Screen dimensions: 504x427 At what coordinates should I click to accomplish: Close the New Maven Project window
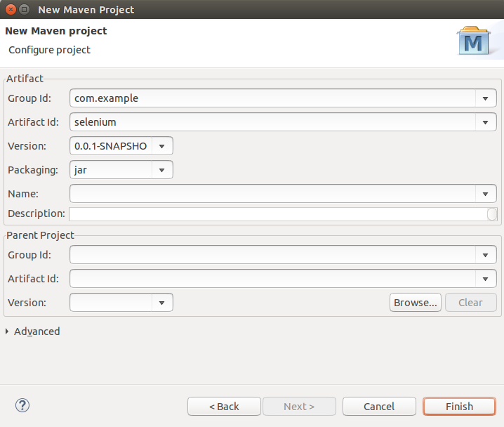point(11,10)
